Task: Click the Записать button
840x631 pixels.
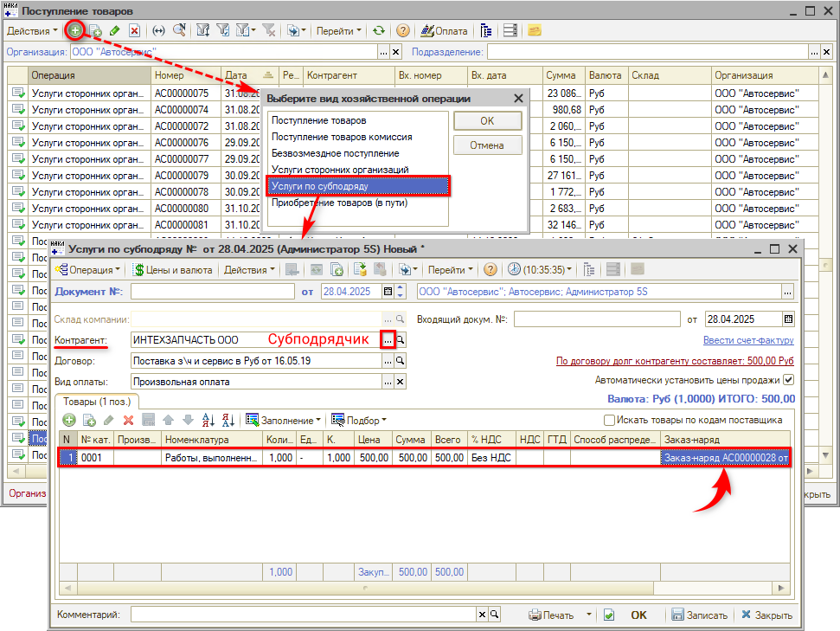Action: click(x=700, y=615)
